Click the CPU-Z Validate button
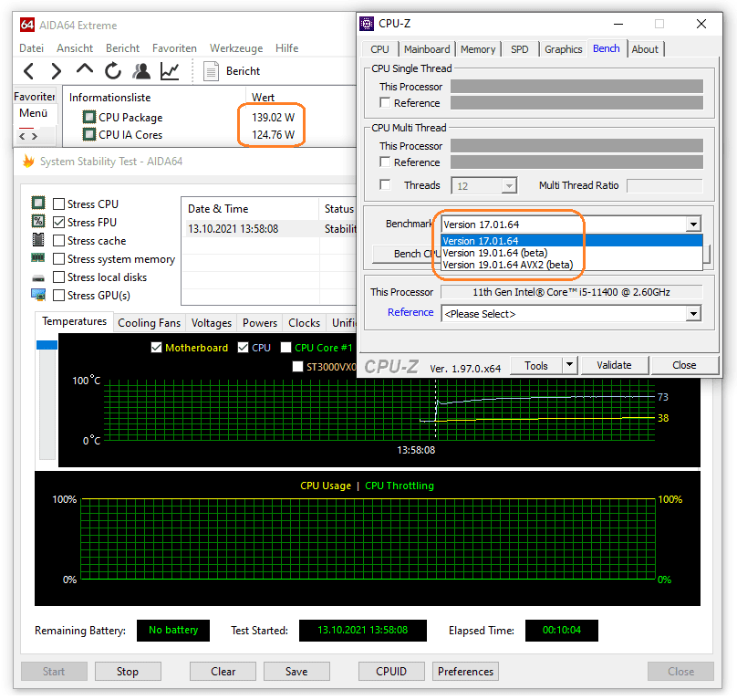Viewport: 737px width, 700px height. (615, 365)
